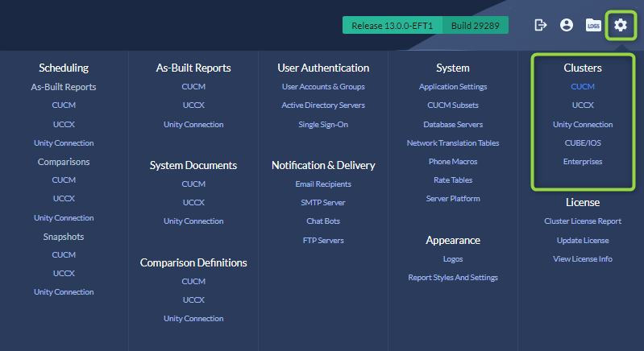Viewport: 644px width, 351px height.
Task: Select Phone Macros in System
Action: tap(453, 161)
